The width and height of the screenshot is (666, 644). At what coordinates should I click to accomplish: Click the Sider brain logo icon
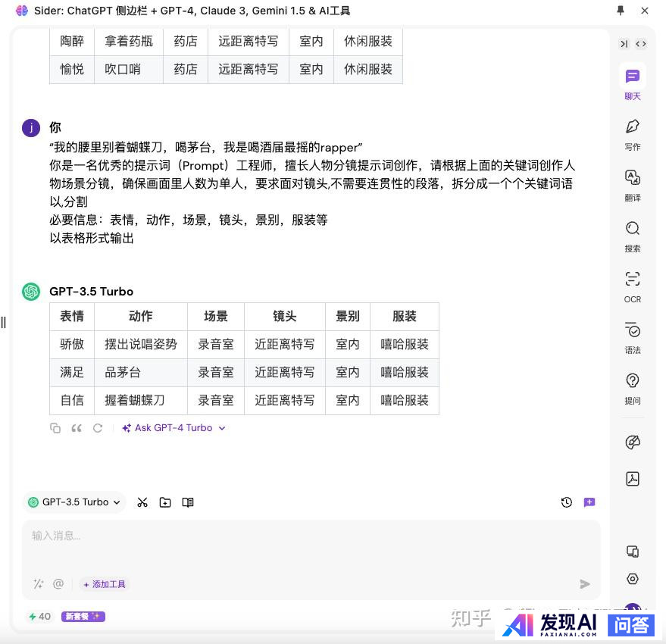[x=22, y=11]
